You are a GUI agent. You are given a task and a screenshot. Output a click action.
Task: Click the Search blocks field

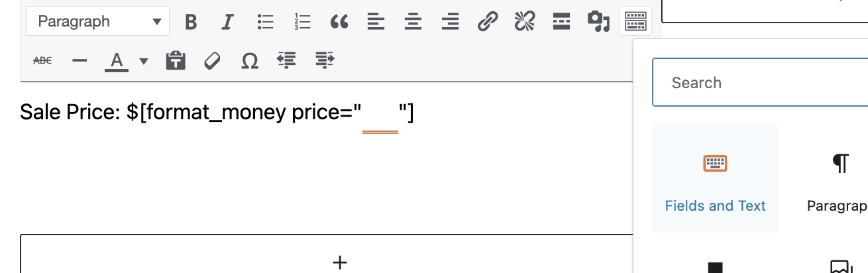coord(761,83)
